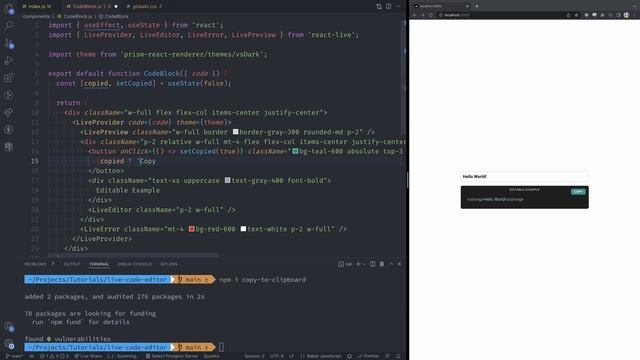
Task: Click the bg-teal-600 color swatch in the code
Action: pyautogui.click(x=295, y=151)
